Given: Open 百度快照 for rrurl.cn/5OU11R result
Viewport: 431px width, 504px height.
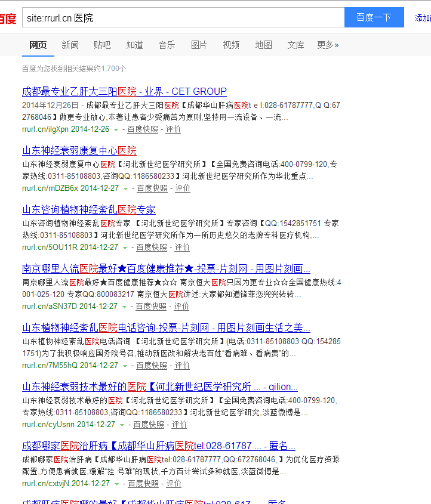Looking at the screenshot, I should coord(152,248).
